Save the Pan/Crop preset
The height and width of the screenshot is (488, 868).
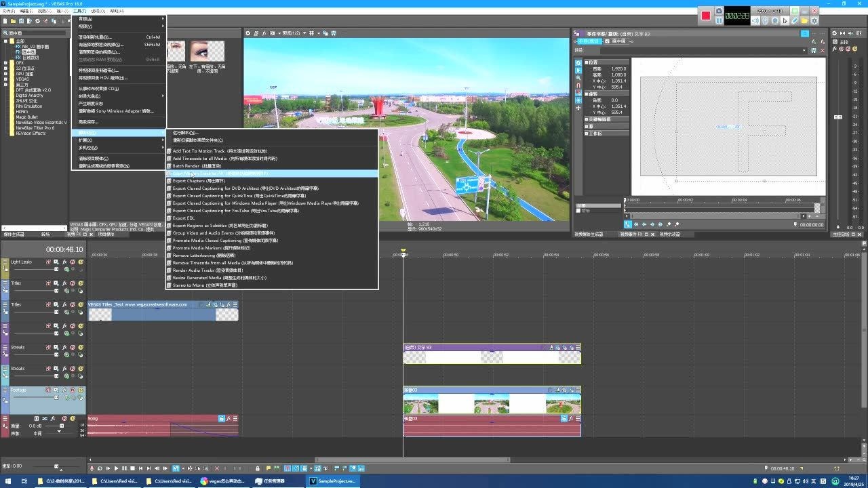[814, 50]
